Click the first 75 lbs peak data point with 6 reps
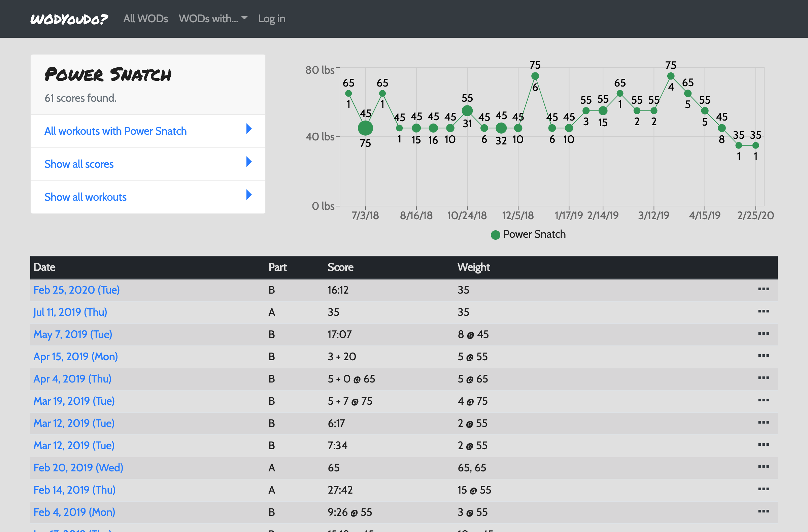The image size is (808, 532). pos(535,76)
